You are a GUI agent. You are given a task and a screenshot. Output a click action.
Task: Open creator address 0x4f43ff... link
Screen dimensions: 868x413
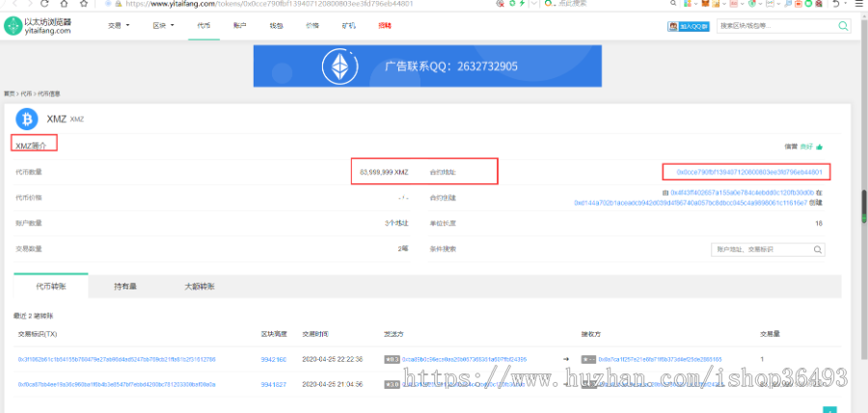(742, 193)
